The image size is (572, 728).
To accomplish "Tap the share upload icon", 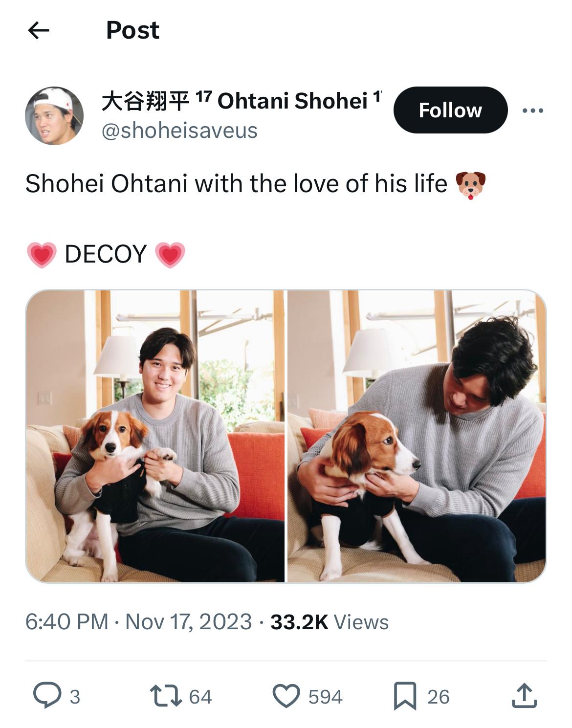I will click(525, 696).
